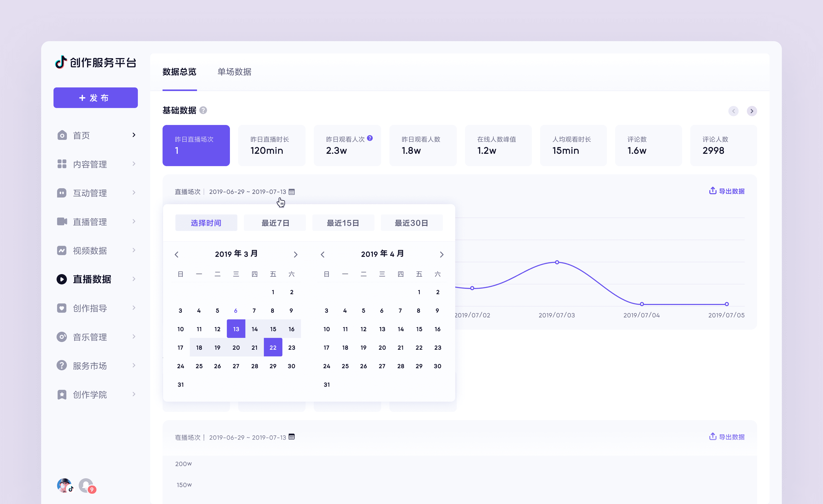Click the question icon next to 昨日观看人次
The image size is (823, 504).
370,138
